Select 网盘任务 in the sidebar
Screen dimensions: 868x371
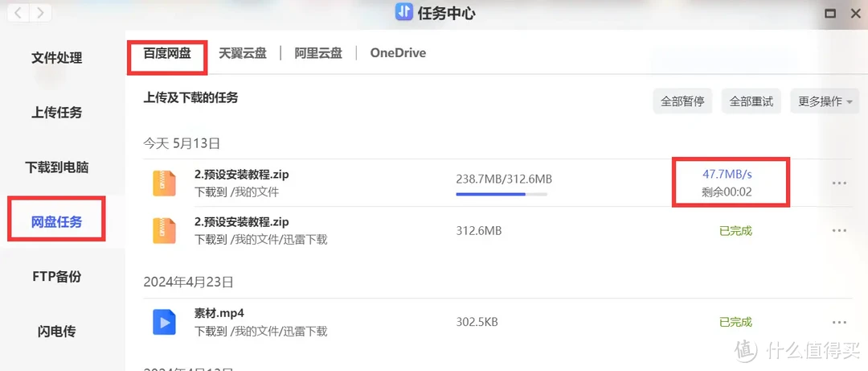click(x=56, y=222)
